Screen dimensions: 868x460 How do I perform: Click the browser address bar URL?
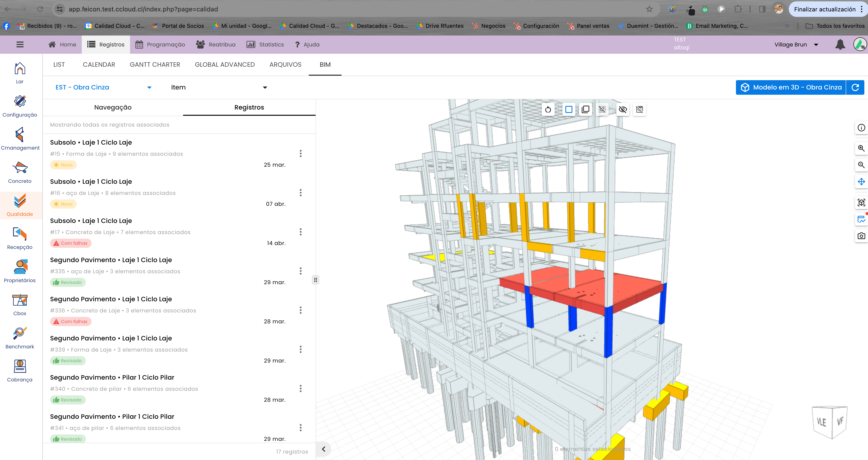143,9
